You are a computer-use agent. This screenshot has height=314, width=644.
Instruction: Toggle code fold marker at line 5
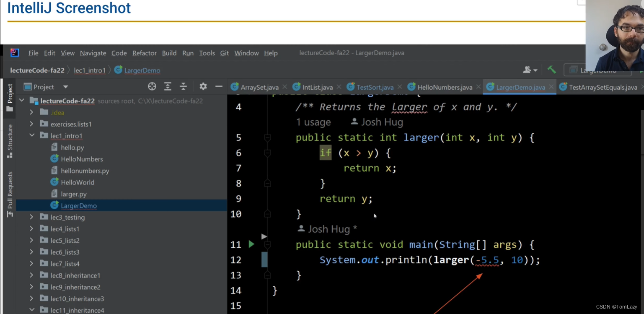(x=267, y=138)
